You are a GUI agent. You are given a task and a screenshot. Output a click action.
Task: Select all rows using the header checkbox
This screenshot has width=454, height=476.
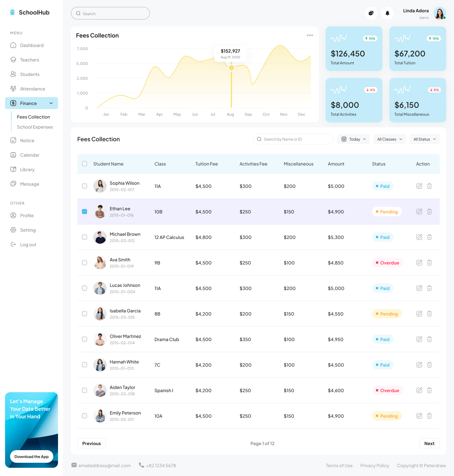84,164
